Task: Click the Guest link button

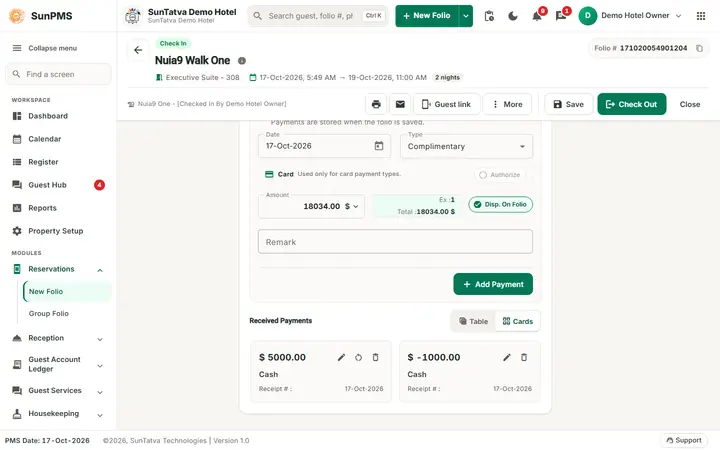Action: (x=447, y=104)
